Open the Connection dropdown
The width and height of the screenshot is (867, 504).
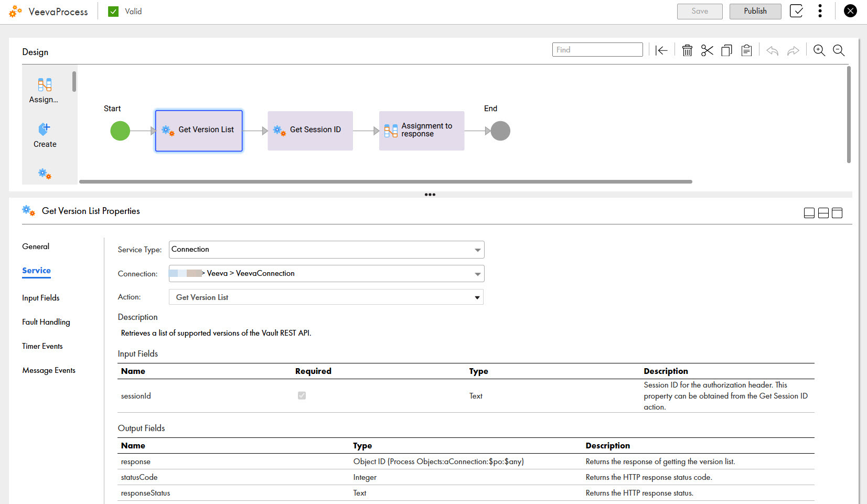click(326, 274)
